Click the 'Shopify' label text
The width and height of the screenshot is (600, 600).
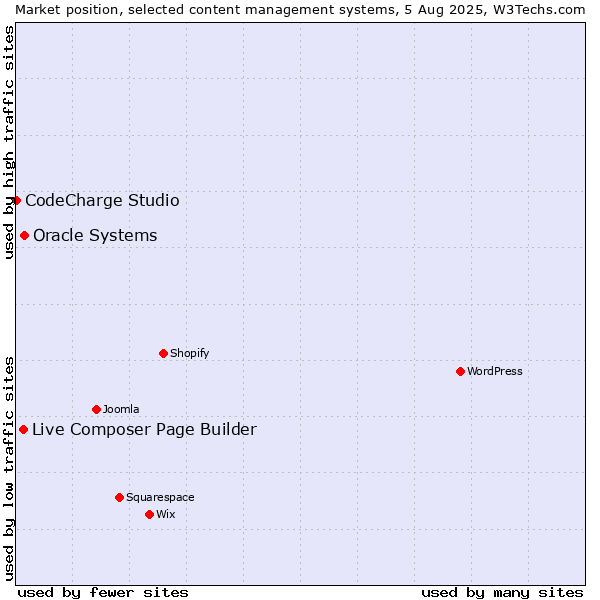pos(189,353)
